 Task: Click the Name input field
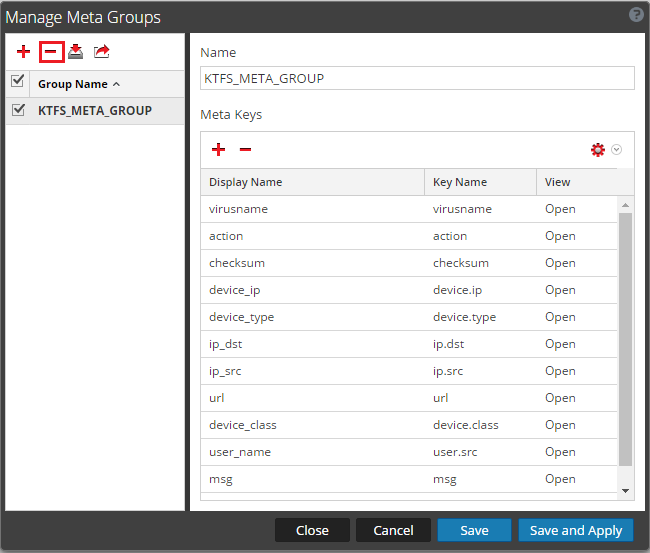pyautogui.click(x=417, y=79)
